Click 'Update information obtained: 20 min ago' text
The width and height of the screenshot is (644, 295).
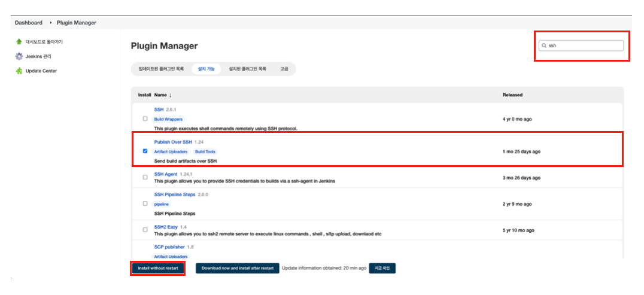tap(324, 268)
